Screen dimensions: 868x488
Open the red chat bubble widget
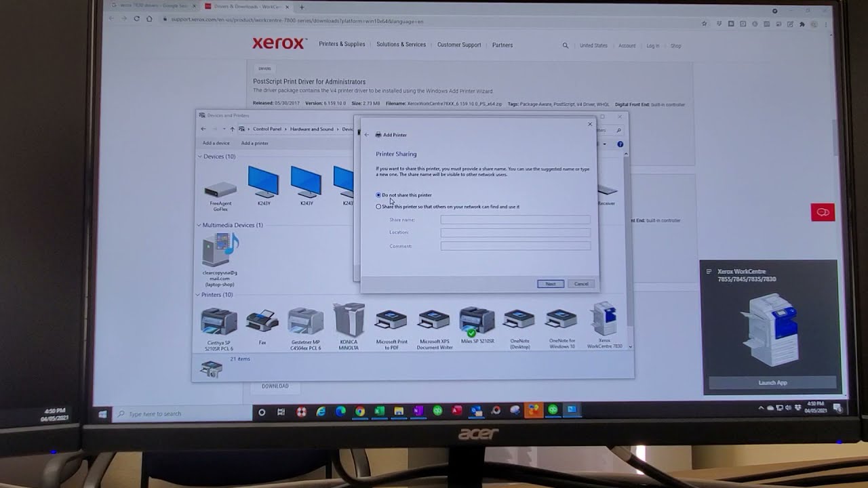tap(823, 212)
